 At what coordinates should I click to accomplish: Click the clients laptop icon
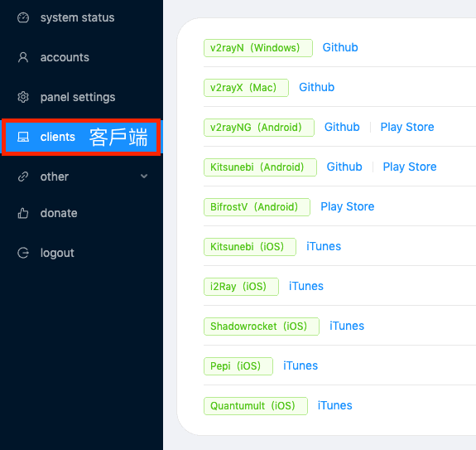click(x=23, y=137)
